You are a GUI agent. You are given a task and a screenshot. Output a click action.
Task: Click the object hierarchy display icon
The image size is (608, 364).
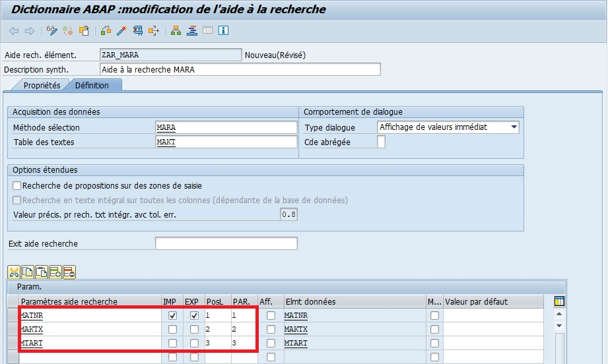[176, 31]
